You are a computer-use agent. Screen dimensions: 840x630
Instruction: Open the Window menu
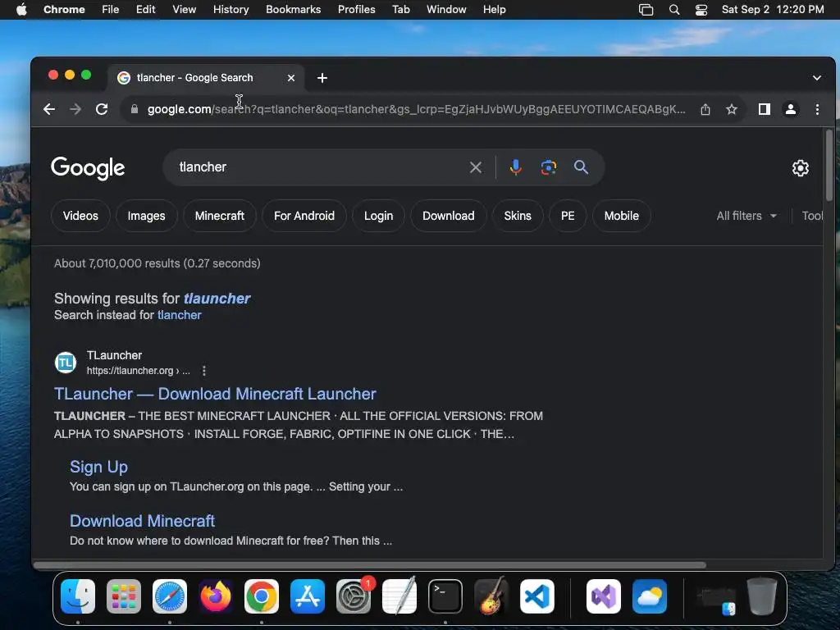pos(446,10)
